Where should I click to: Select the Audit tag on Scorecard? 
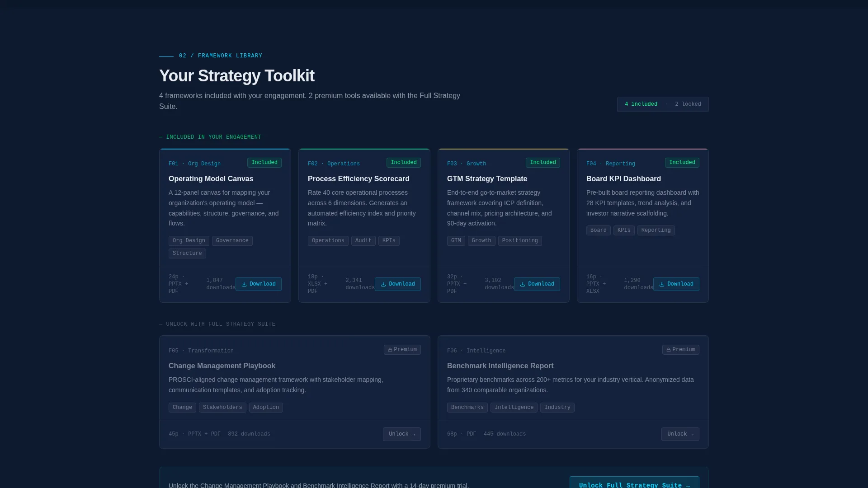(363, 241)
